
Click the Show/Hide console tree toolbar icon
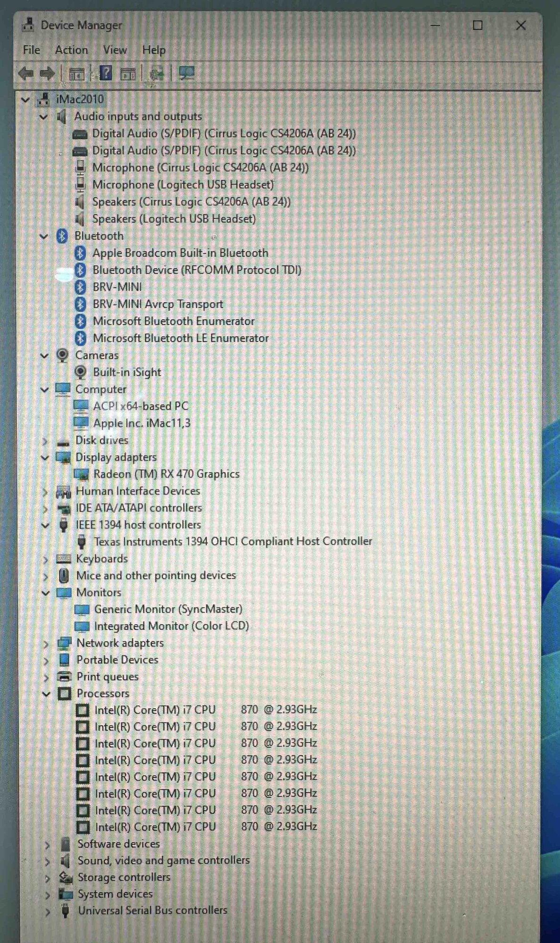point(76,74)
